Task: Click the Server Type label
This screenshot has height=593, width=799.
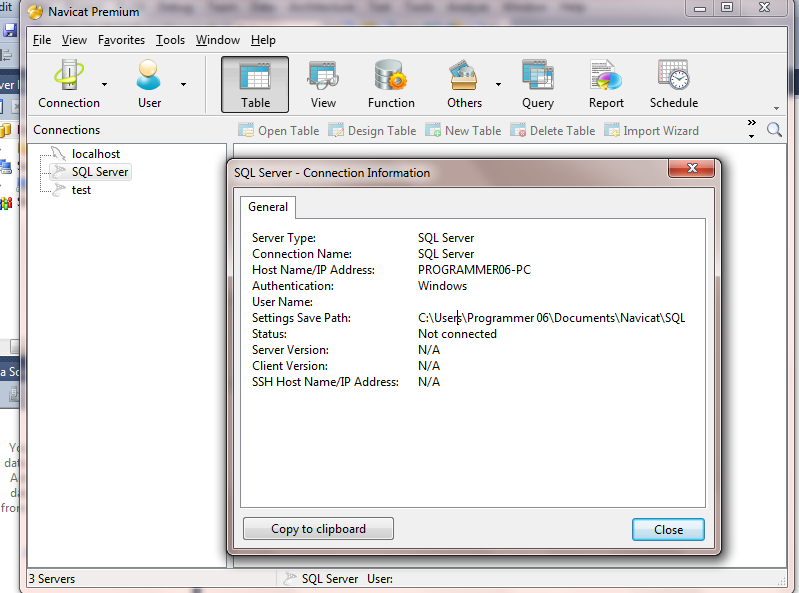Action: (284, 238)
